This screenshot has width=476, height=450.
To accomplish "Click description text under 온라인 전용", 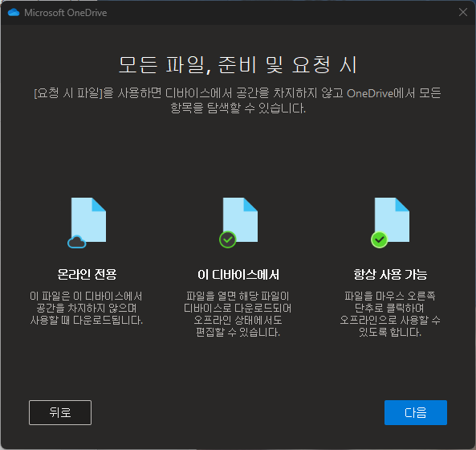I will pos(87,308).
